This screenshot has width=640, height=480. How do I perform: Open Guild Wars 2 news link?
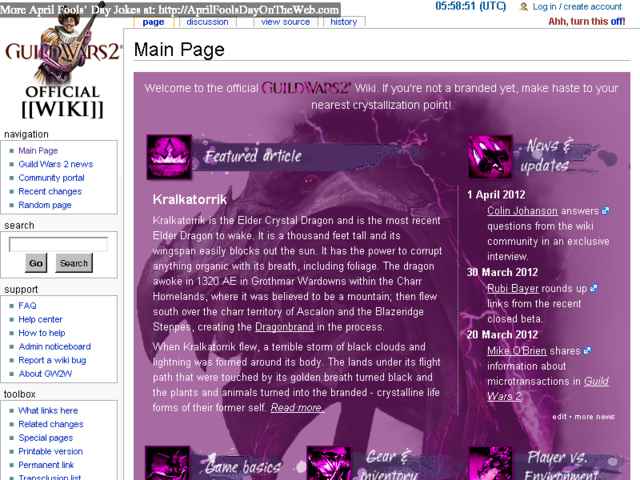pos(56,164)
